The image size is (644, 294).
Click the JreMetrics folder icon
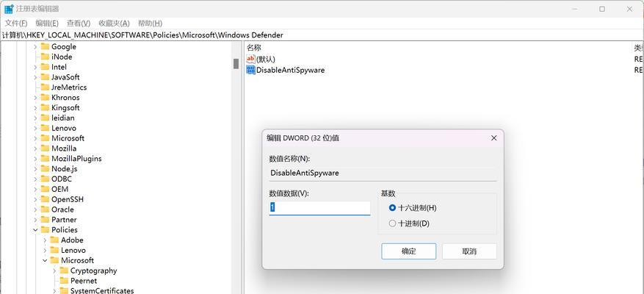45,87
